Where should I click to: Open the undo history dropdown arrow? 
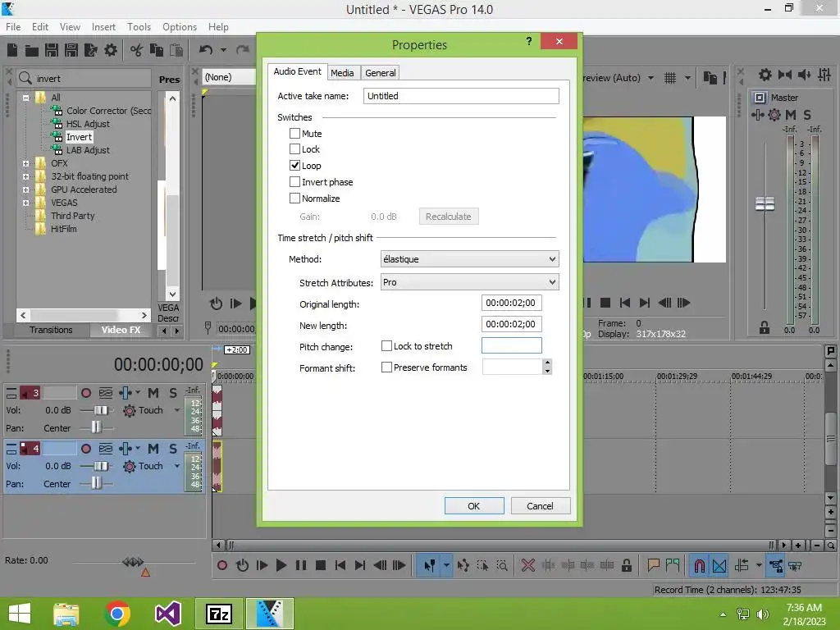coord(223,50)
